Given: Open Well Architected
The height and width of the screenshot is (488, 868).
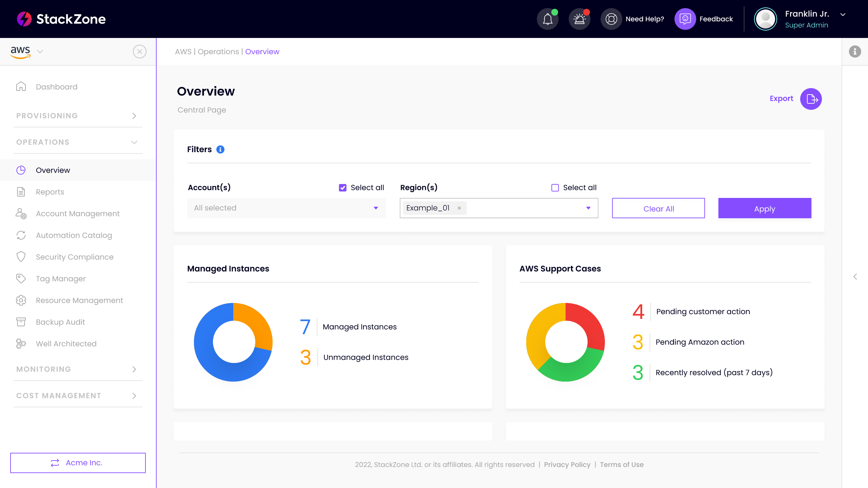Looking at the screenshot, I should (78, 344).
